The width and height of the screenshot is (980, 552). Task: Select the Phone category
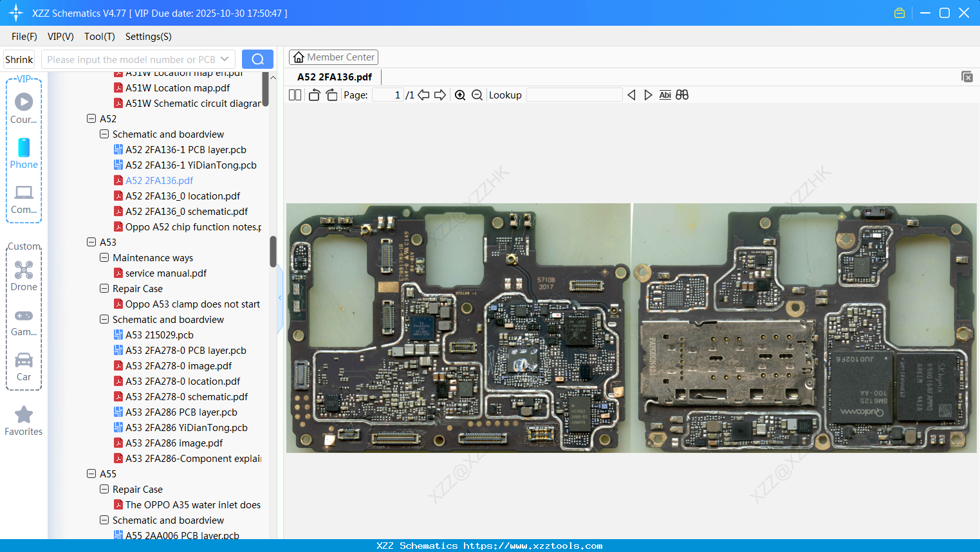[24, 154]
